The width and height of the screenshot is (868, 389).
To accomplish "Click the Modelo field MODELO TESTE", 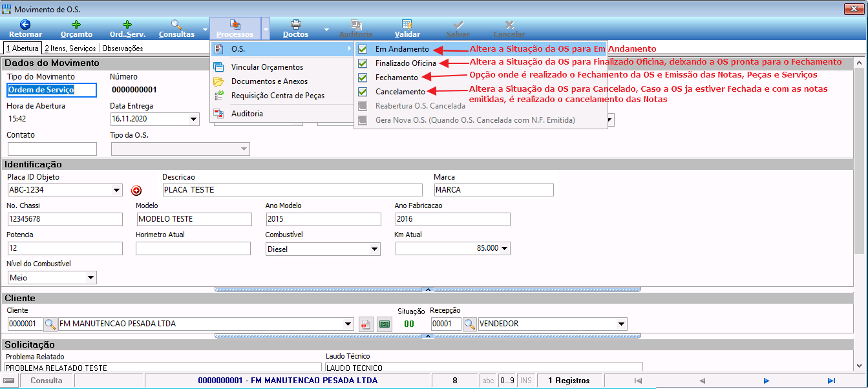I will [194, 219].
